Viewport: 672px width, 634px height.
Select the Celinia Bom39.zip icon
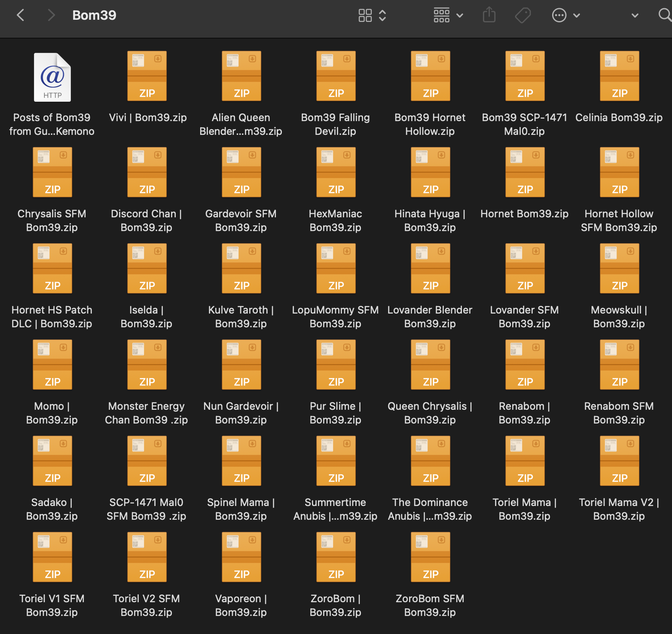point(620,76)
